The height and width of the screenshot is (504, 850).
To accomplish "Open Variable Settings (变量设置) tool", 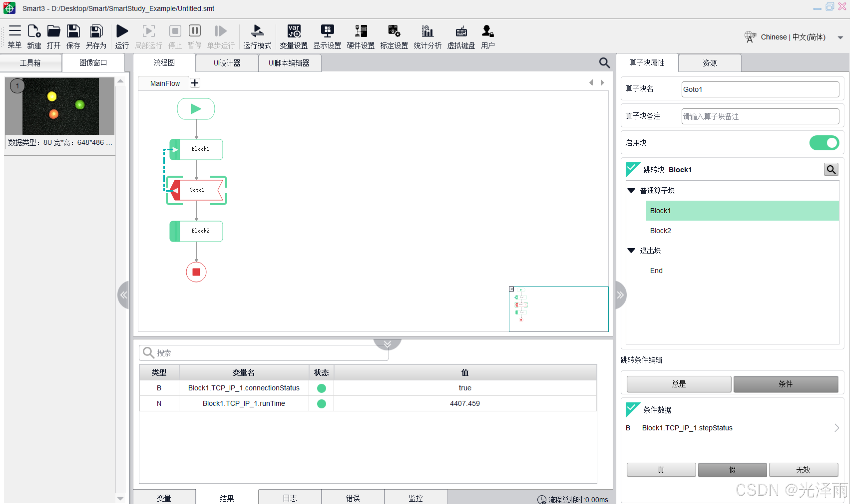I will coord(294,32).
